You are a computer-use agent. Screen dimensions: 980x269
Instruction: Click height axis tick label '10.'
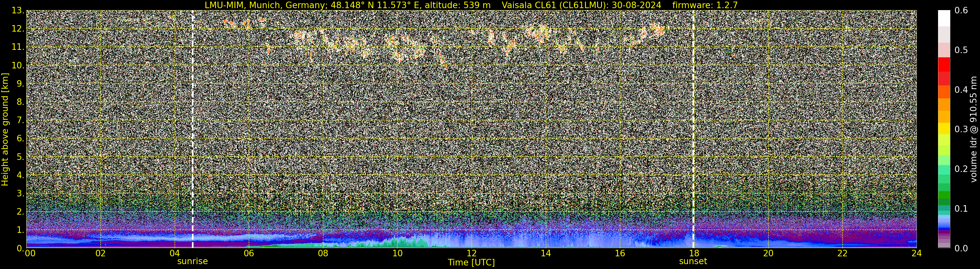[18, 65]
